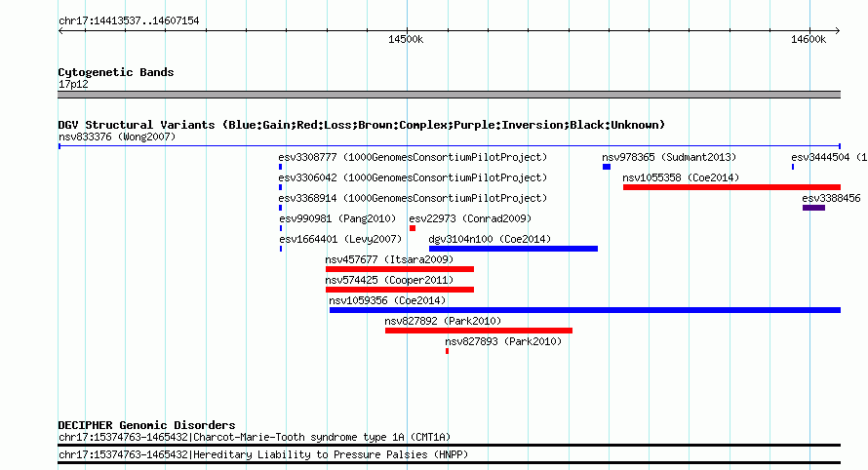Open esv1664401 (Levy2007) label
Image resolution: width=868 pixels, height=470 pixels.
(340, 239)
